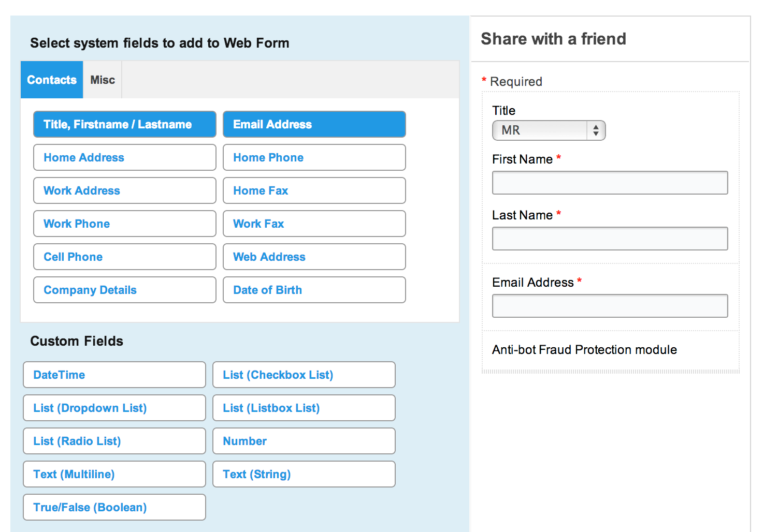The height and width of the screenshot is (532, 778).
Task: Add the Home Phone field
Action: point(314,157)
